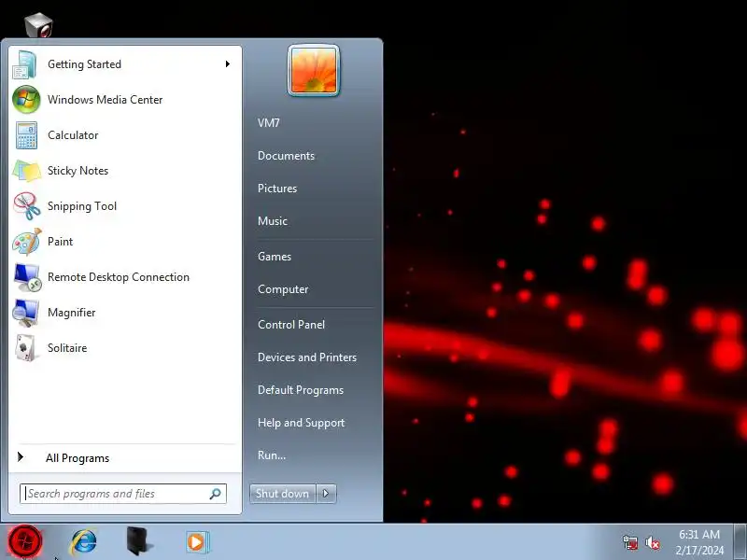Image resolution: width=747 pixels, height=560 pixels.
Task: Click the user account flower picture
Action: [314, 71]
